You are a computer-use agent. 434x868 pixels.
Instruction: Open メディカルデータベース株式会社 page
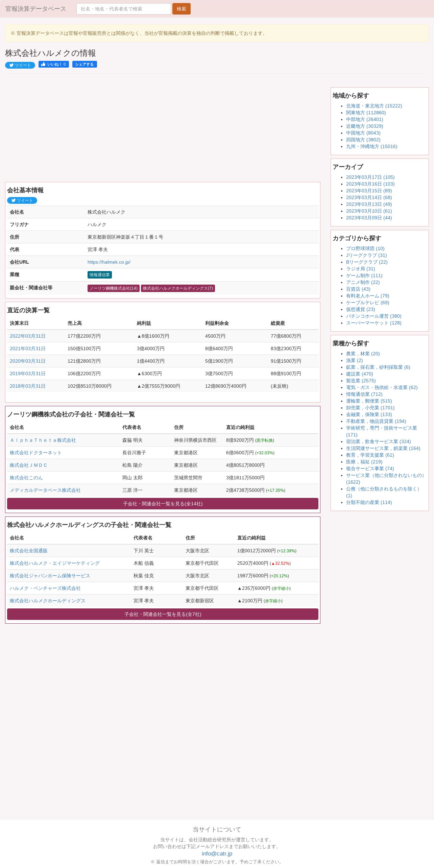click(x=45, y=490)
